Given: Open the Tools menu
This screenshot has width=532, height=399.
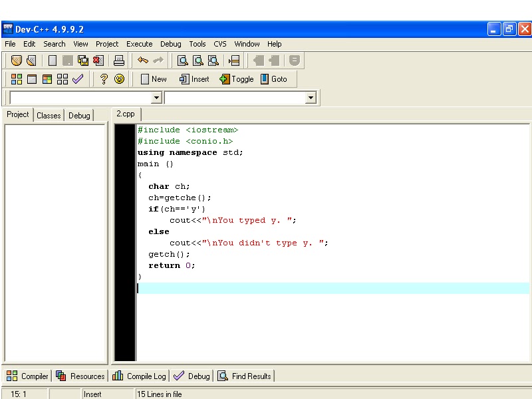Looking at the screenshot, I should coord(198,44).
